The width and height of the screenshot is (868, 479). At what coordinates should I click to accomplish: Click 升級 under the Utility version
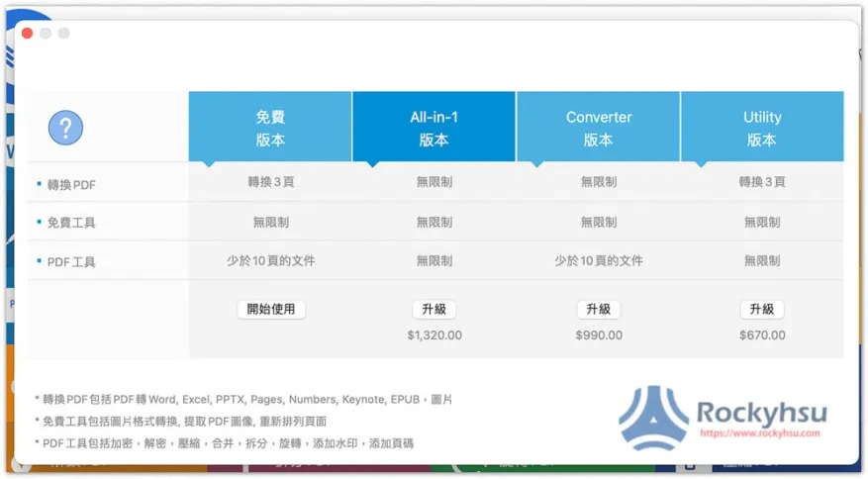click(x=761, y=310)
